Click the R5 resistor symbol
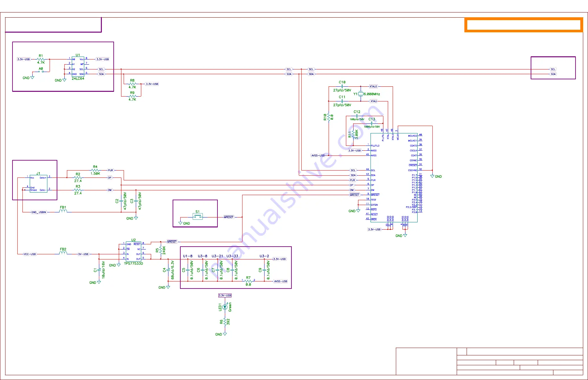The width and height of the screenshot is (588, 380). (x=160, y=250)
